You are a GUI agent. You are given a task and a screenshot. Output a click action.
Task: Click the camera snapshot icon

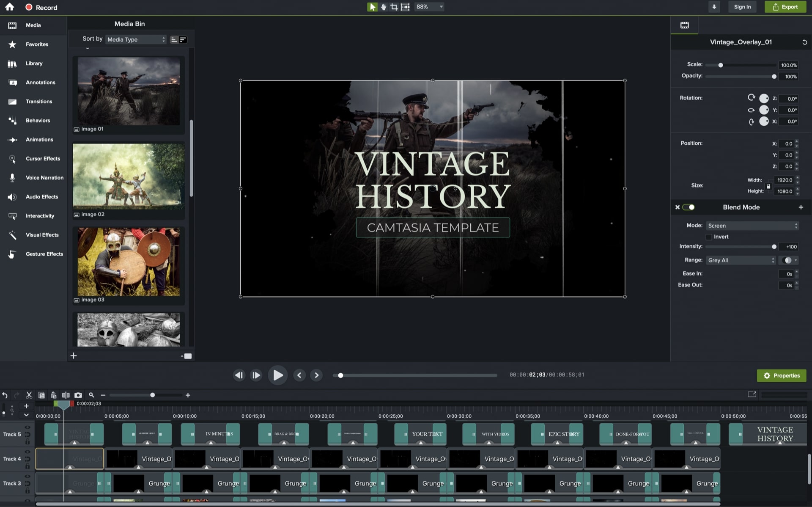pos(78,395)
